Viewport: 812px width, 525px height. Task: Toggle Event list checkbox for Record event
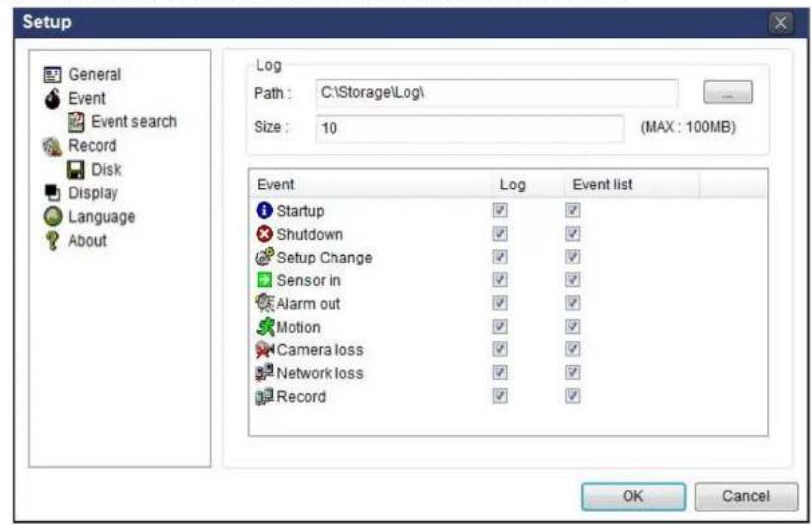click(x=573, y=396)
